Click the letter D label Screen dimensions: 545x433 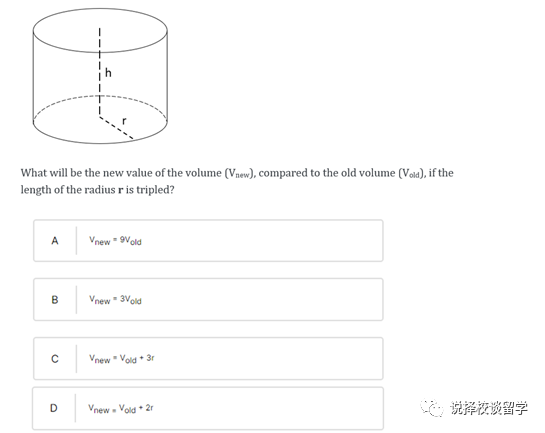tap(54, 408)
